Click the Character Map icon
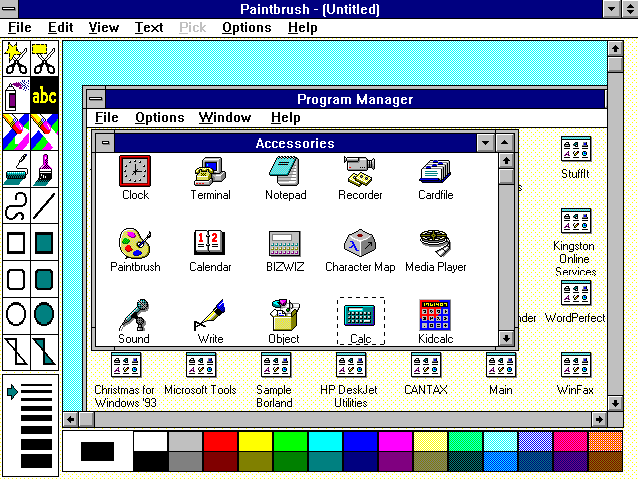 coord(360,243)
